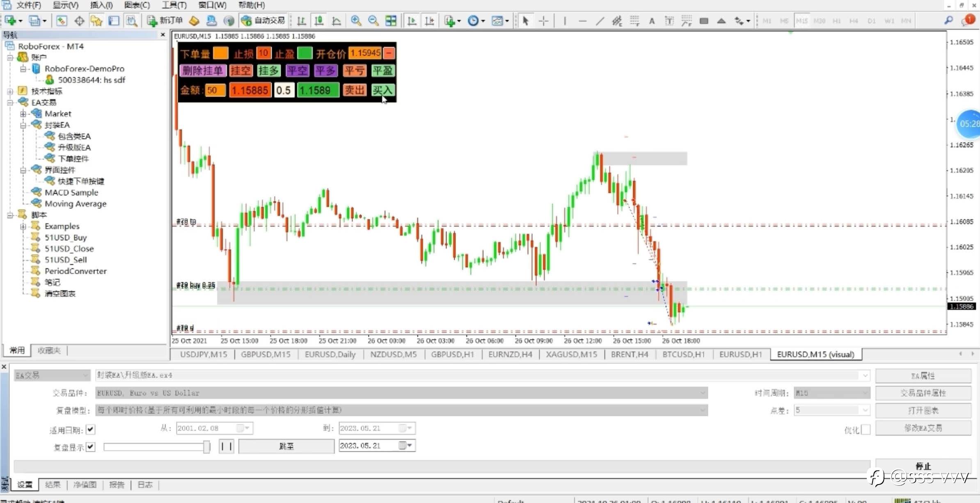The width and height of the screenshot is (980, 503).
Task: Select the MACD Sample expert advisor
Action: coord(71,192)
